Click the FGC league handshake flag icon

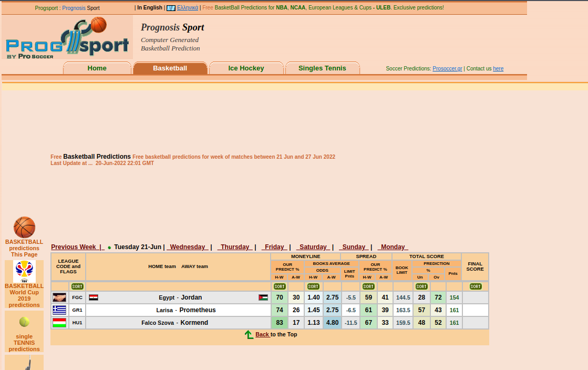click(59, 297)
